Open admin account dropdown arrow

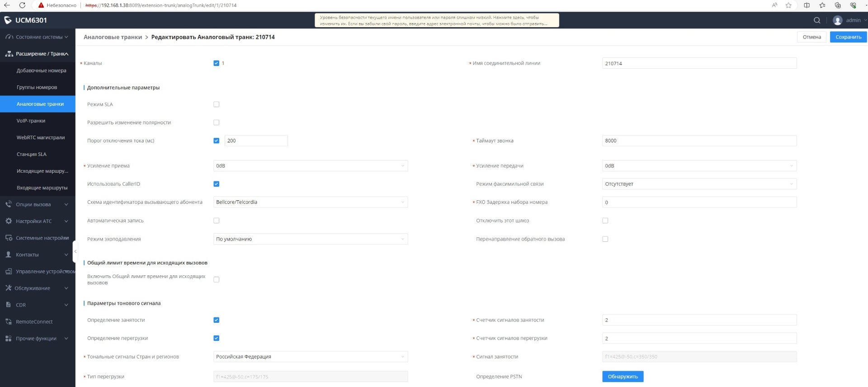[865, 20]
